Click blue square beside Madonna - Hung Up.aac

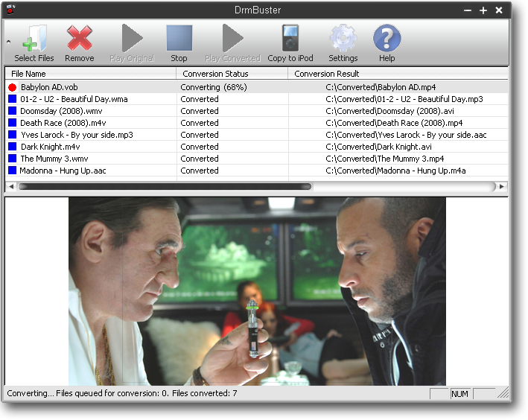pos(13,171)
